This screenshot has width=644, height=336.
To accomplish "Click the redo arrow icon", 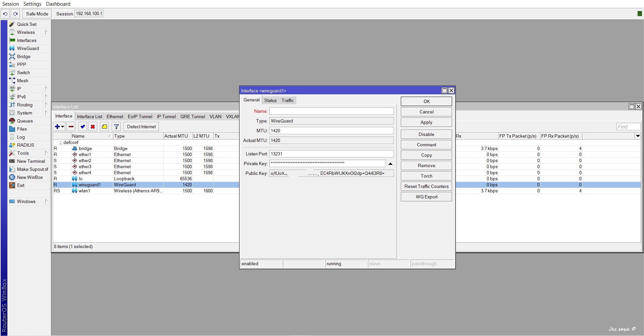I will tap(15, 14).
